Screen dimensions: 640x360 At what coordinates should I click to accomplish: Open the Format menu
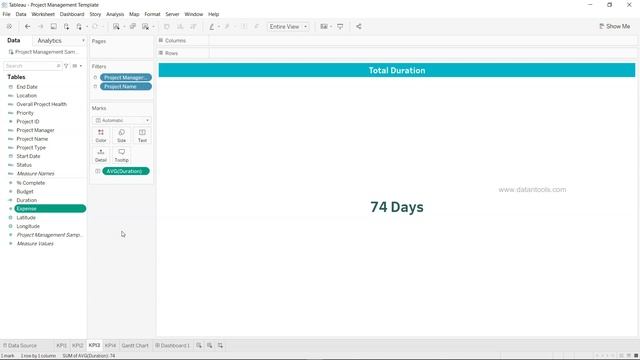(x=152, y=14)
